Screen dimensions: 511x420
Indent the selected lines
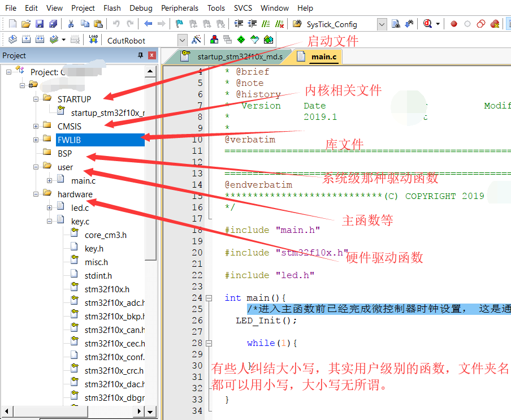[x=239, y=24]
